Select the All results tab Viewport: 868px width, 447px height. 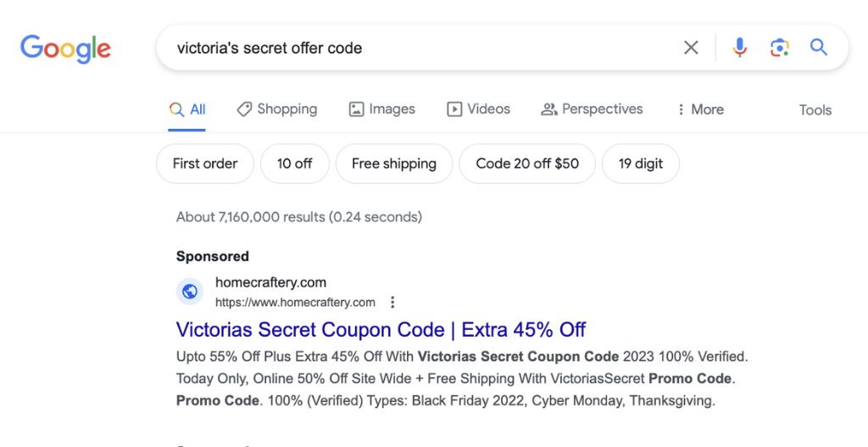point(187,109)
